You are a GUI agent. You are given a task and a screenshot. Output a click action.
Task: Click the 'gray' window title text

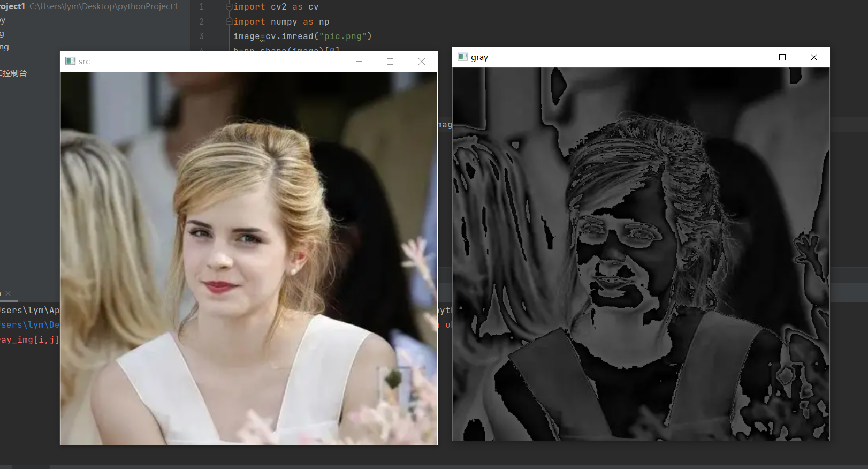coord(479,57)
